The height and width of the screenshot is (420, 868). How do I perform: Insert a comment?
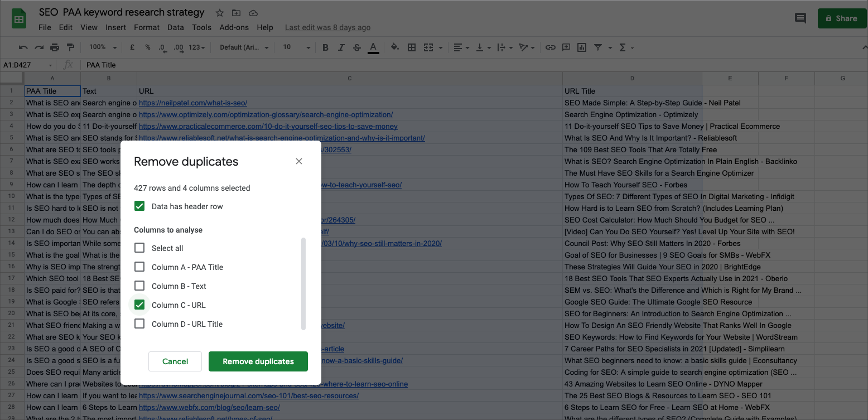(x=566, y=47)
